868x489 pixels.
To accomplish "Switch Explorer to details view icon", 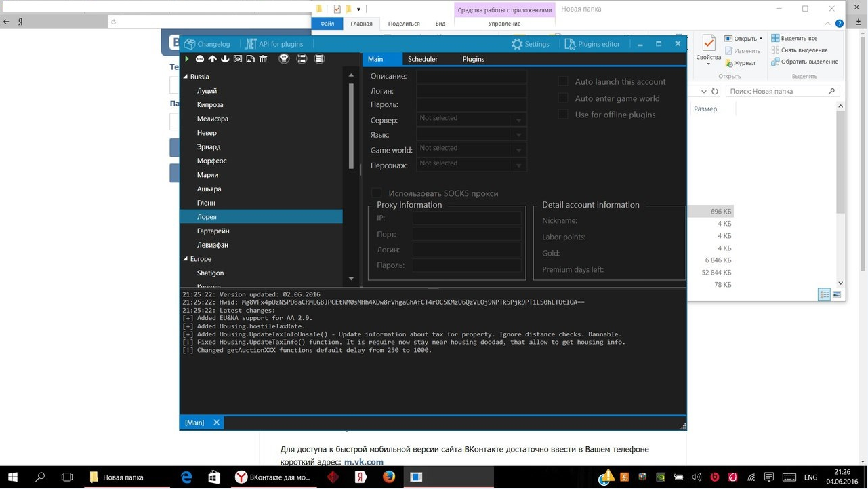I will pos(824,294).
